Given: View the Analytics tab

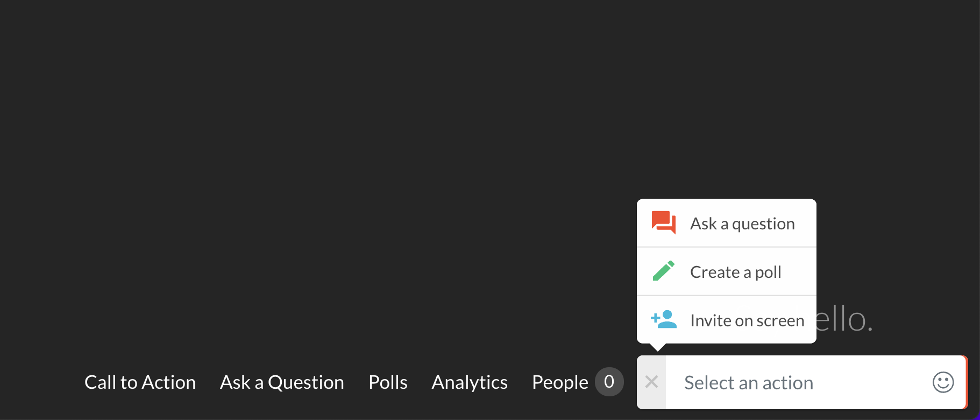Looking at the screenshot, I should pyautogui.click(x=470, y=382).
